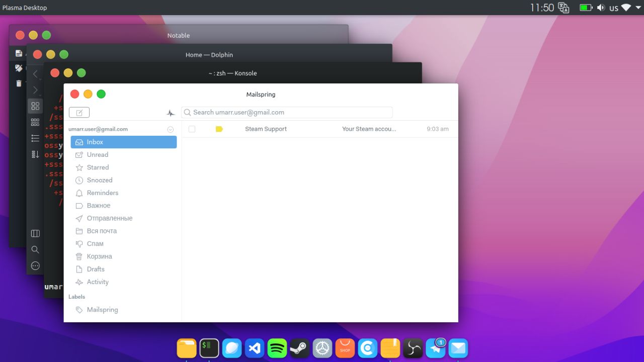Click the translate input method tray icon
Viewport: 644px width, 362px height.
coord(563,8)
